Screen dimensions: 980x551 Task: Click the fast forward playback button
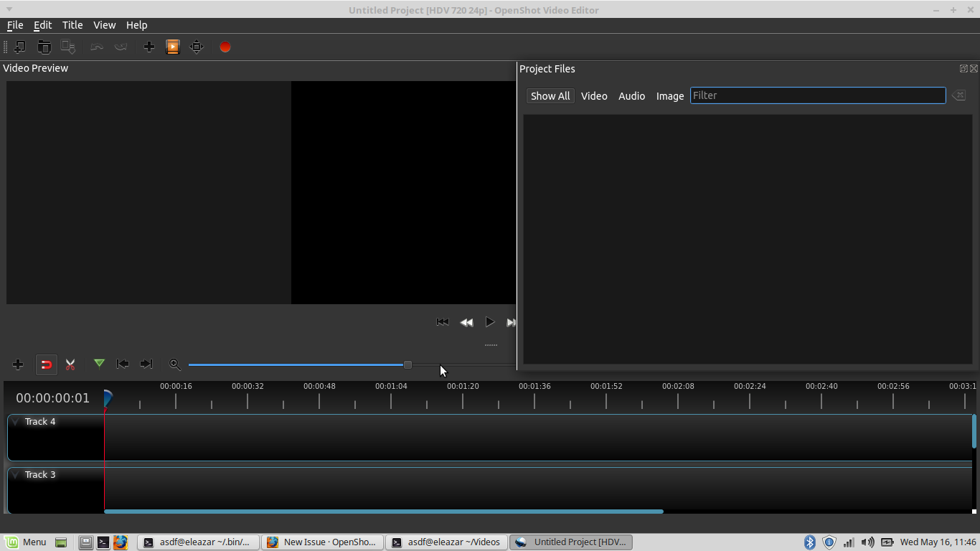point(511,322)
